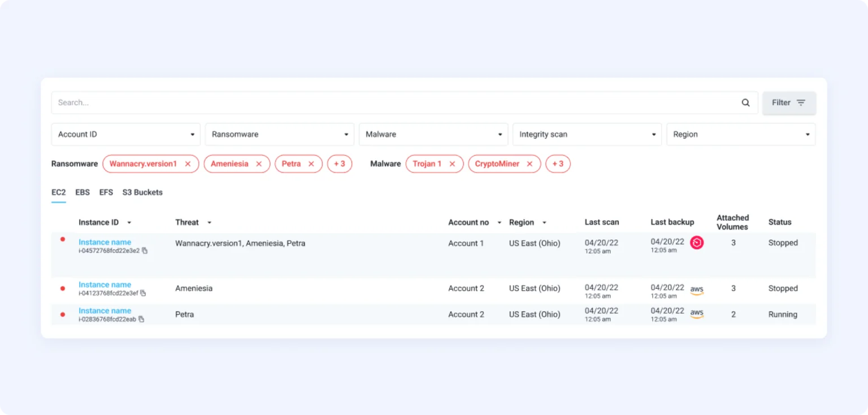Click the search magnifier icon
The width and height of the screenshot is (868, 415).
tap(745, 103)
